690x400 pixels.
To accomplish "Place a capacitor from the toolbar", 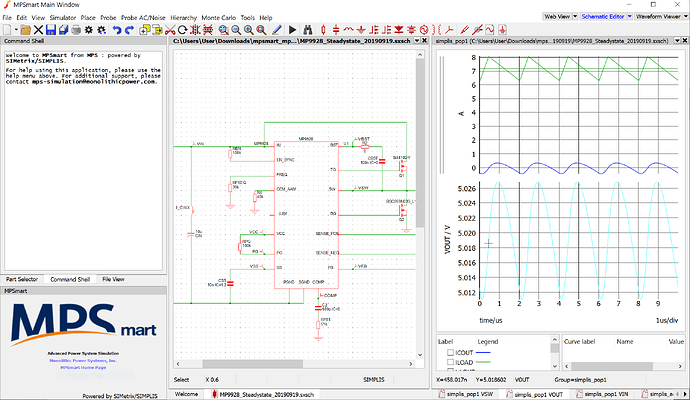I will (336, 29).
